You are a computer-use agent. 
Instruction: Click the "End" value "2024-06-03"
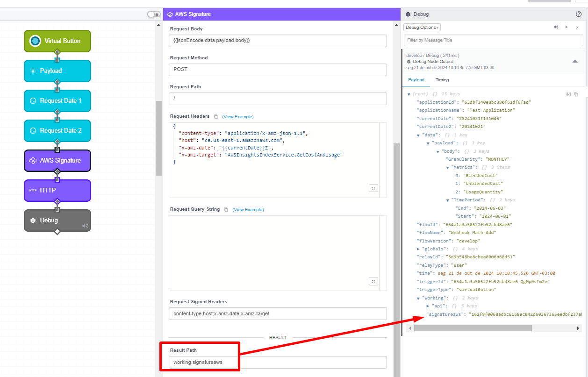click(490, 208)
